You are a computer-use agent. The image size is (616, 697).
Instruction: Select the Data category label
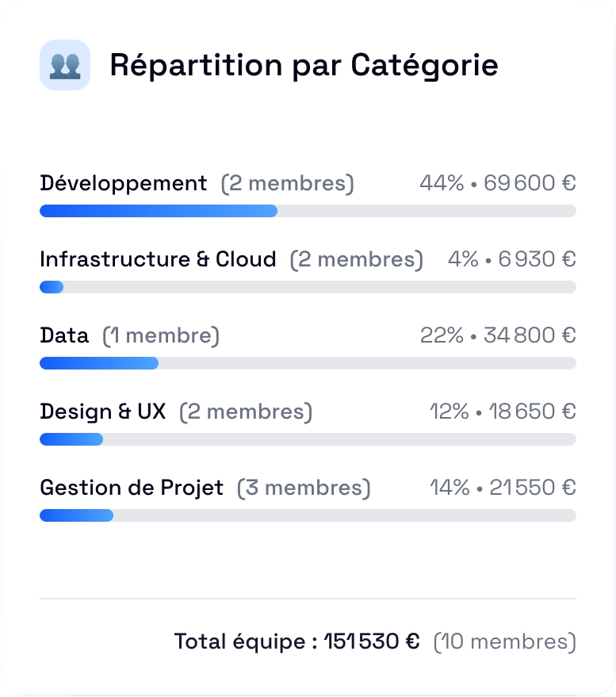pos(64,335)
